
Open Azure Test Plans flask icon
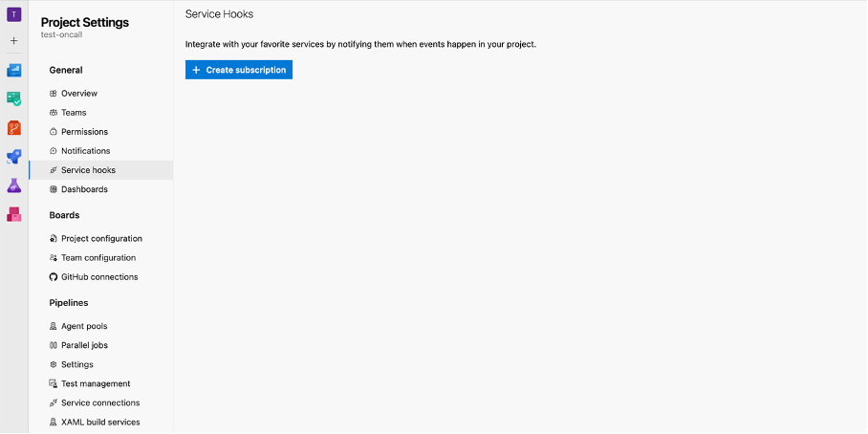click(14, 184)
